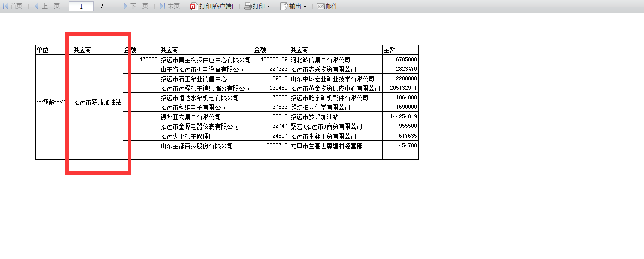The width and height of the screenshot is (644, 259).
Task: Go to first page via 首页
Action: (13, 6)
